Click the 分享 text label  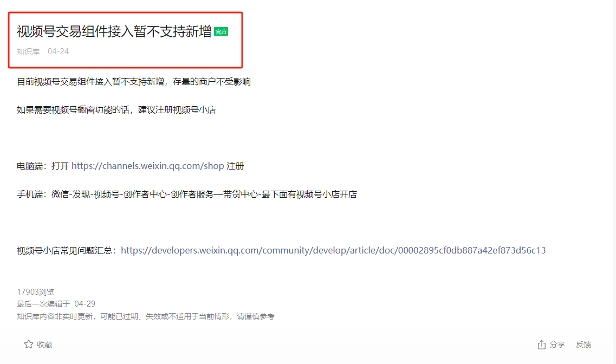pyautogui.click(x=557, y=344)
